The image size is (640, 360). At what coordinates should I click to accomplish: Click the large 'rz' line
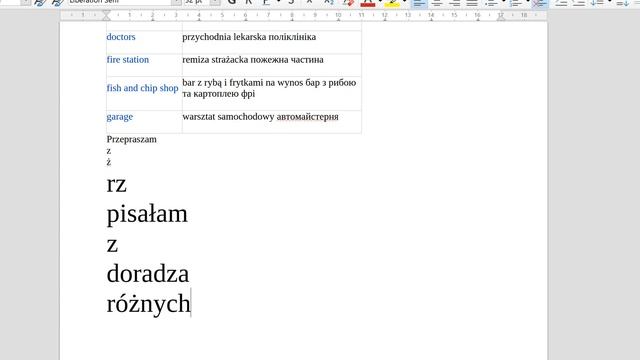pyautogui.click(x=116, y=184)
